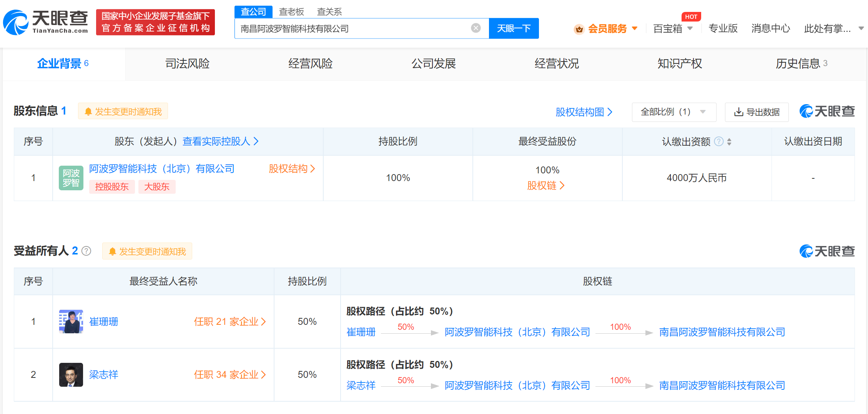Expand the 会员服务 dropdown arrow
Image resolution: width=868 pixels, height=414 pixels.
(x=635, y=28)
